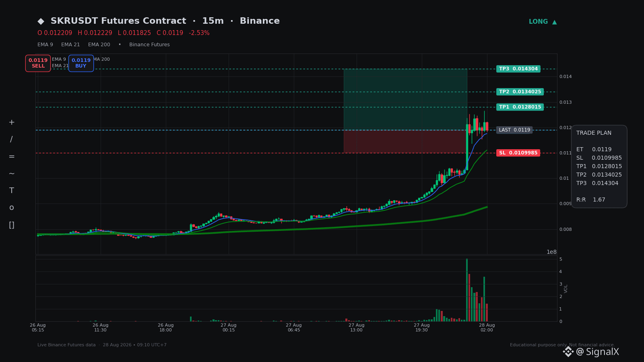Toggle the EMA 200 indicator in header
Screen dimensions: 644x362
coord(99,45)
